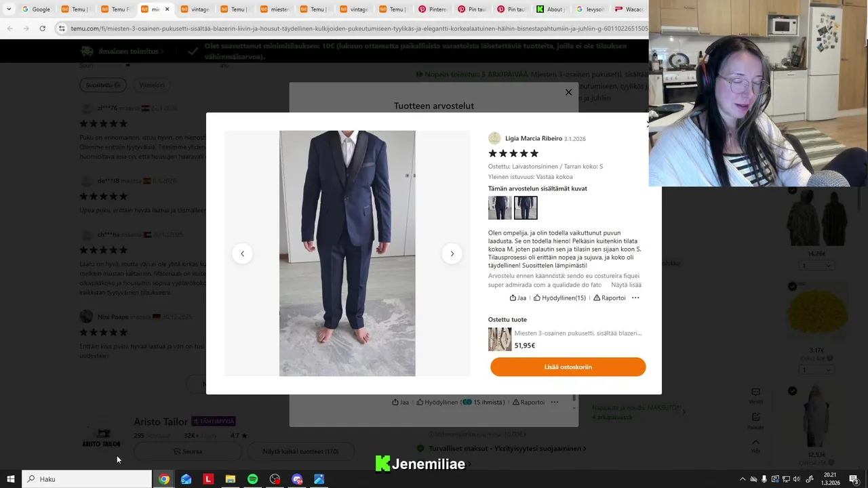Open purchased product thumbnail under Ostettu tuote
Screen dimensions: 868x488
click(x=500, y=340)
